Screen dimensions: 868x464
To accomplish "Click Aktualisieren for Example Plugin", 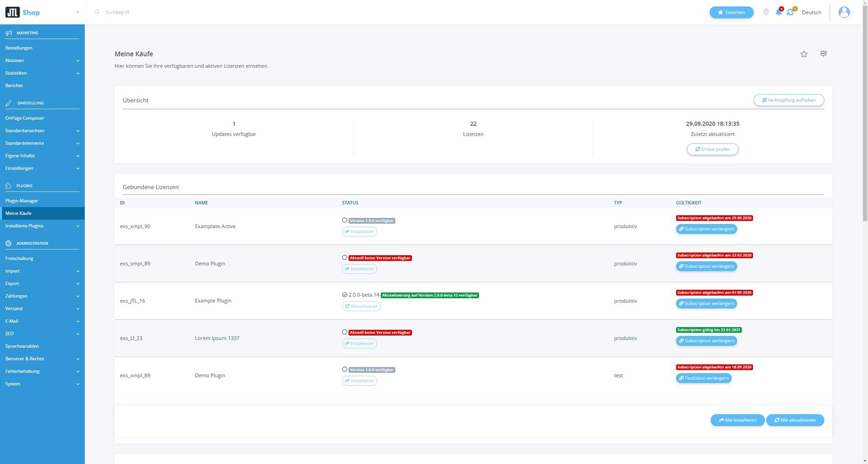I will 361,306.
